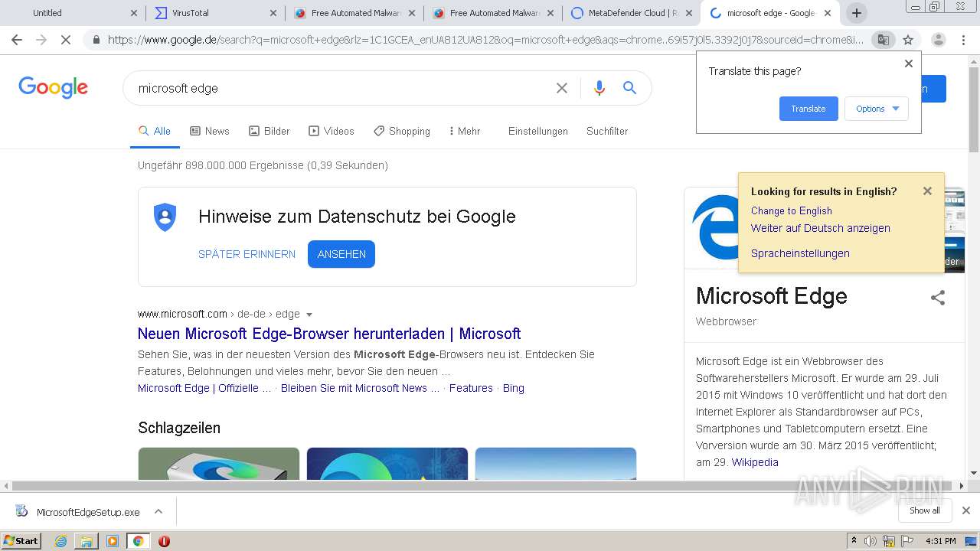Viewport: 980px width, 551px height.
Task: Open the Windows Start menu
Action: [21, 541]
